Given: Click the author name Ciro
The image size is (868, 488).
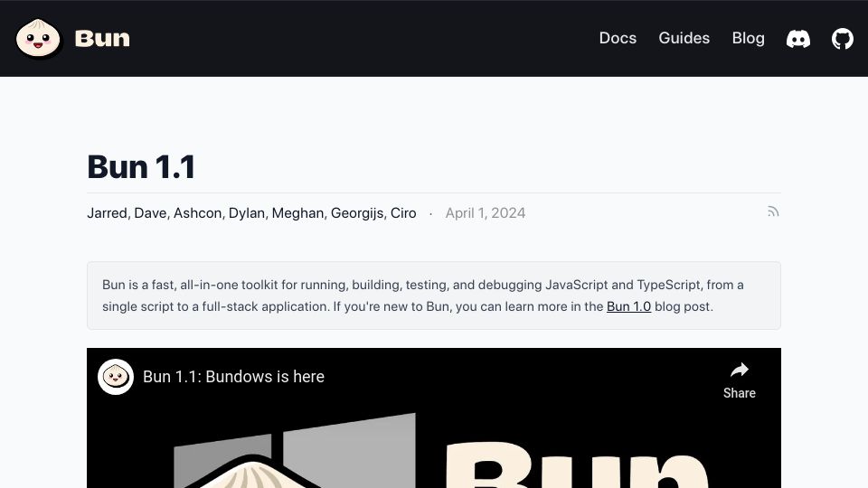Looking at the screenshot, I should pyautogui.click(x=403, y=213).
